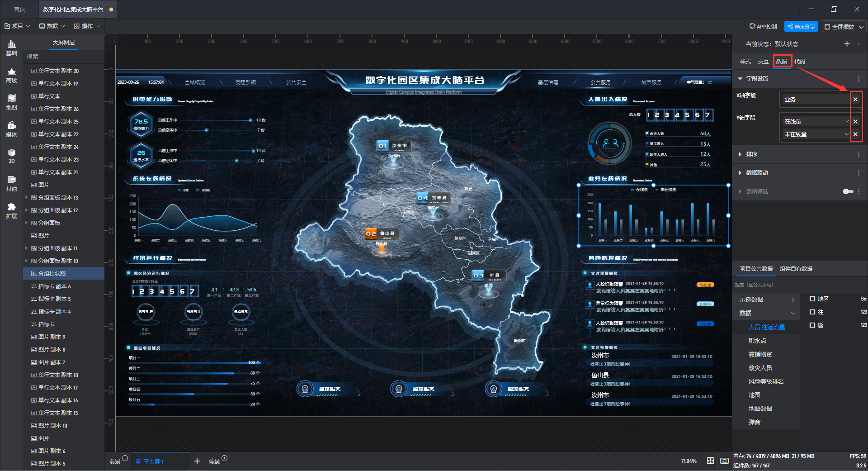The image size is (868, 471).
Task: Click the keyboard shortcuts icon in status bar
Action: pos(724,461)
